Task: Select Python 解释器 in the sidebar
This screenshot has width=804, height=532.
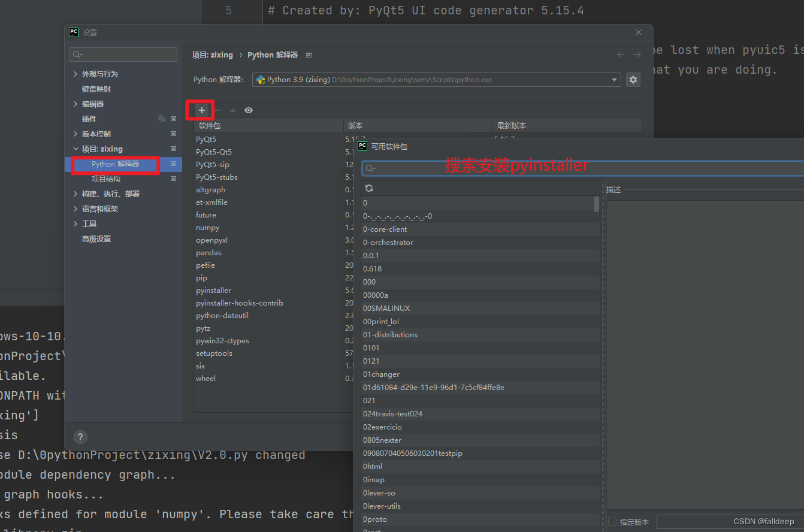Action: [x=115, y=164]
